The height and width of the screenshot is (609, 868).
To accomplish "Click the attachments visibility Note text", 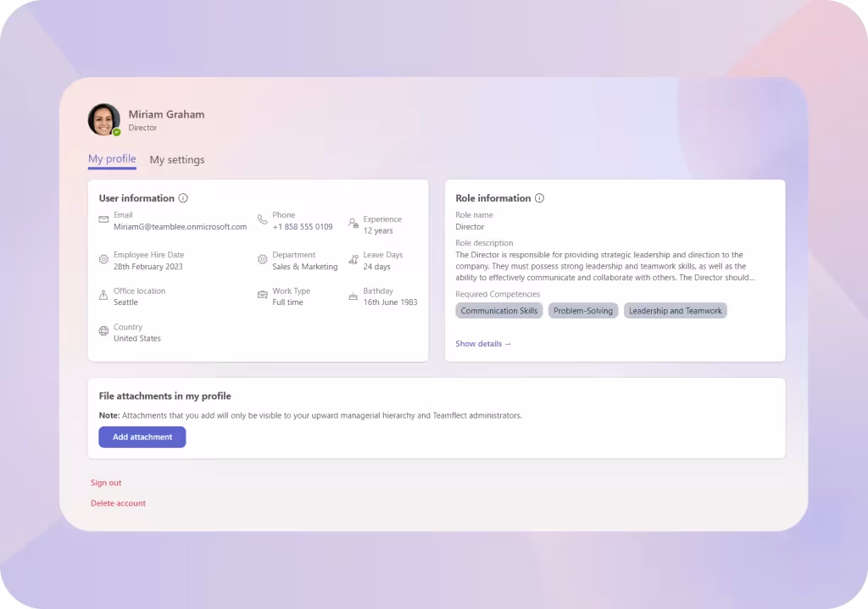I will pyautogui.click(x=310, y=415).
